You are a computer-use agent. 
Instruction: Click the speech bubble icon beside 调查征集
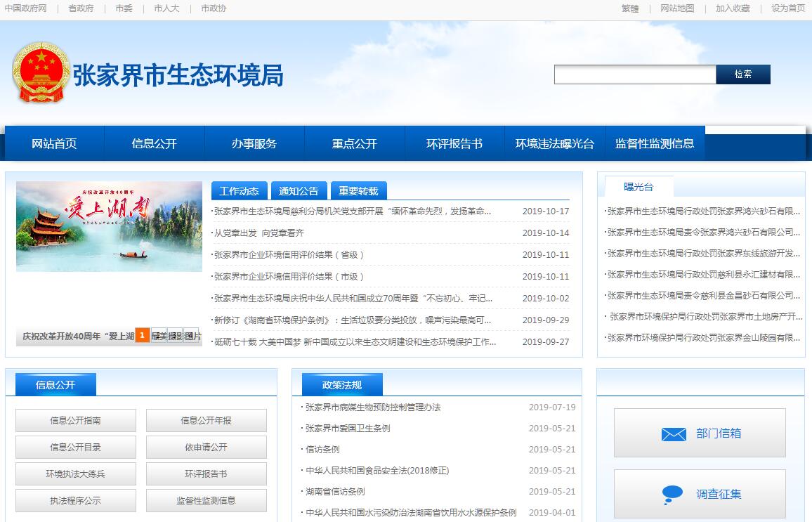tap(672, 495)
